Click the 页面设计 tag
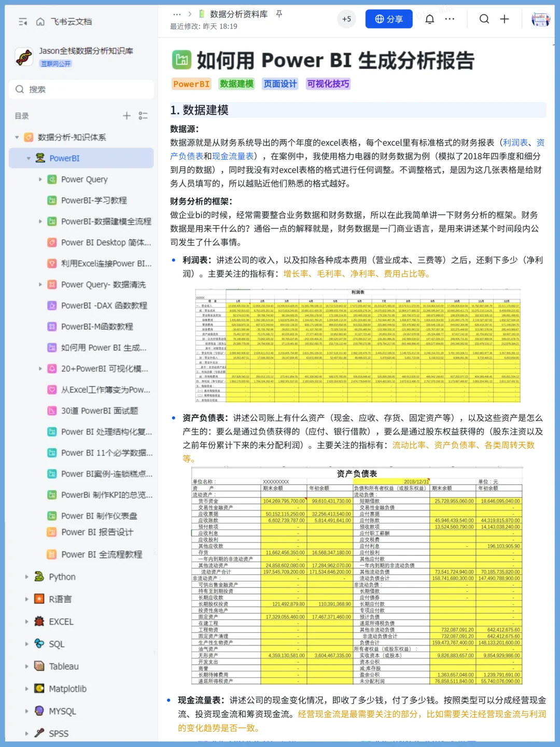The image size is (560, 747). pos(280,84)
